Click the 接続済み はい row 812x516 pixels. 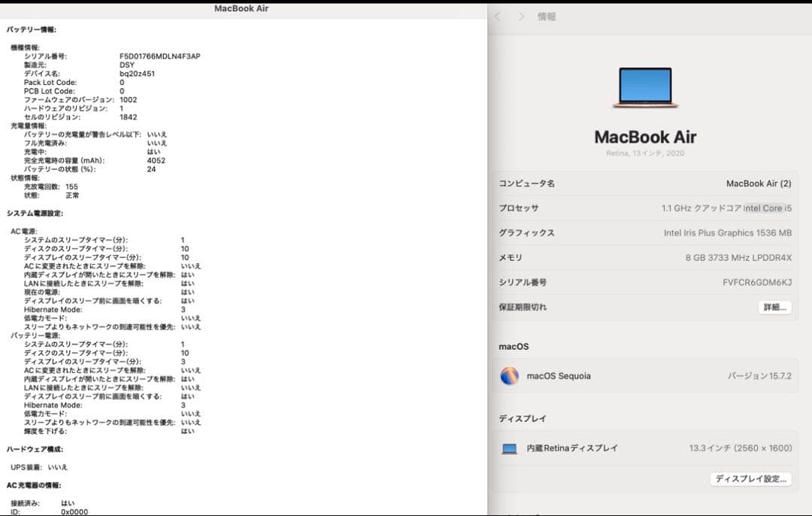42,503
